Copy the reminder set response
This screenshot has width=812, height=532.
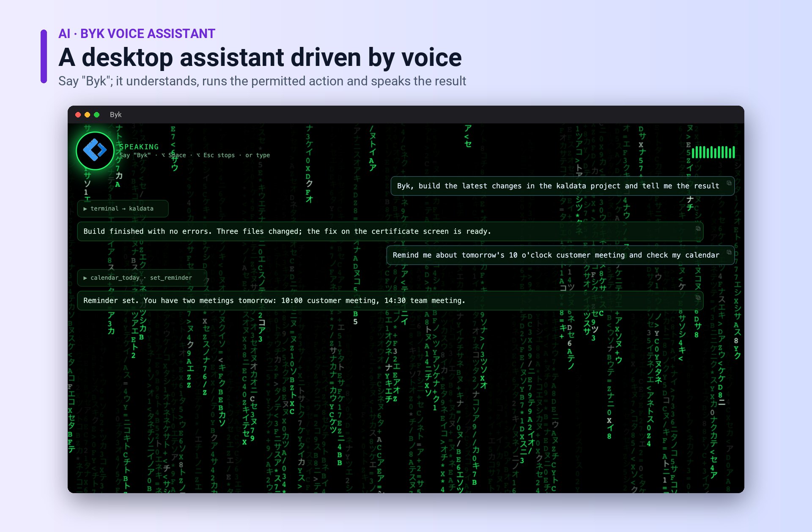698,298
